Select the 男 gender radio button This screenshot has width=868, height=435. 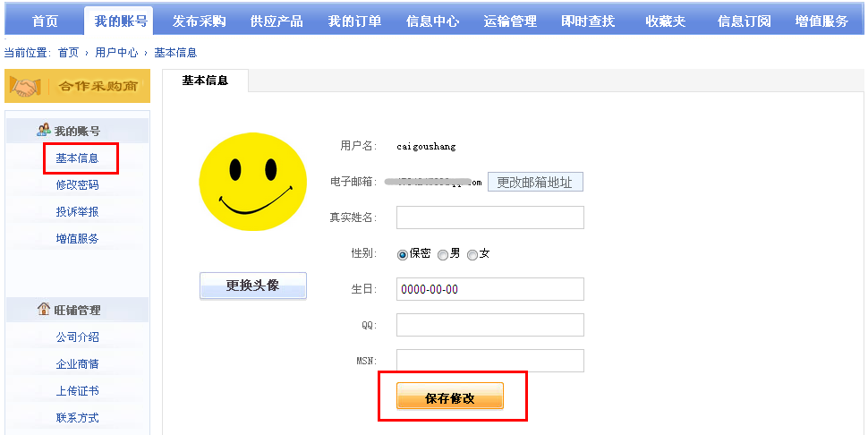coord(443,255)
